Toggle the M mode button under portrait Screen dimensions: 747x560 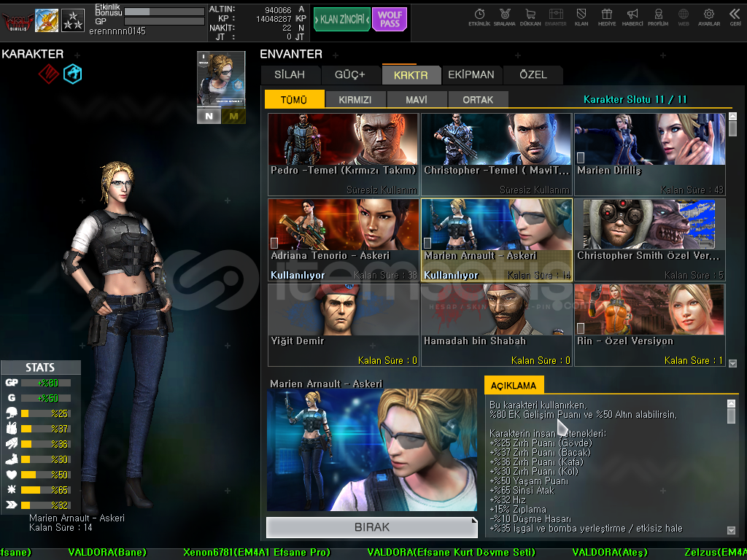pos(233,116)
